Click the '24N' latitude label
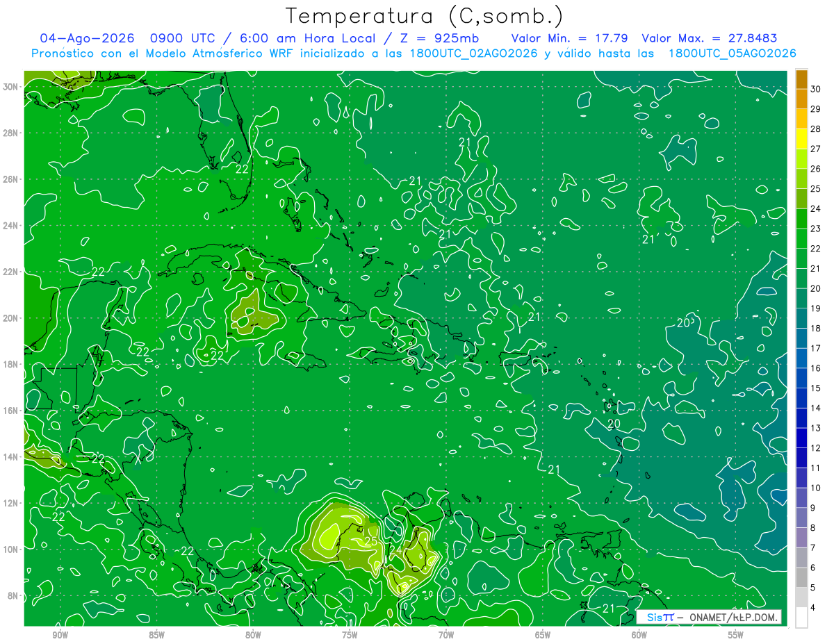The height and width of the screenshot is (644, 834). (10, 226)
